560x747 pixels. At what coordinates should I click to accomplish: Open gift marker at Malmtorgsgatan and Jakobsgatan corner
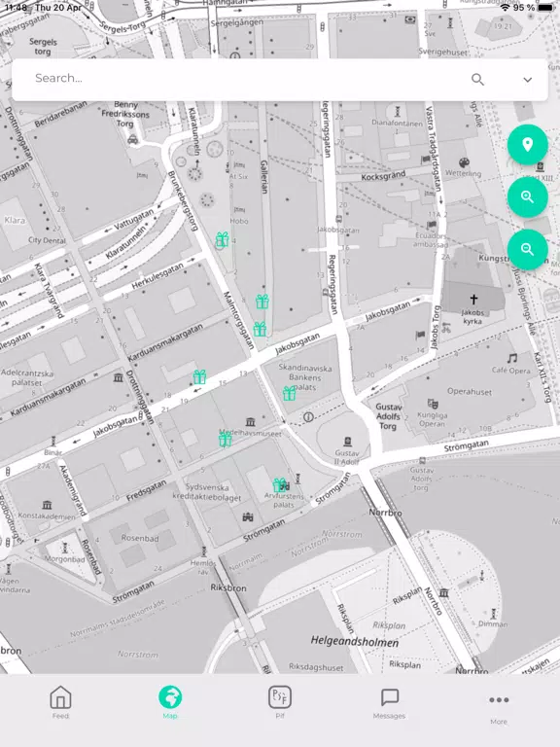260,329
